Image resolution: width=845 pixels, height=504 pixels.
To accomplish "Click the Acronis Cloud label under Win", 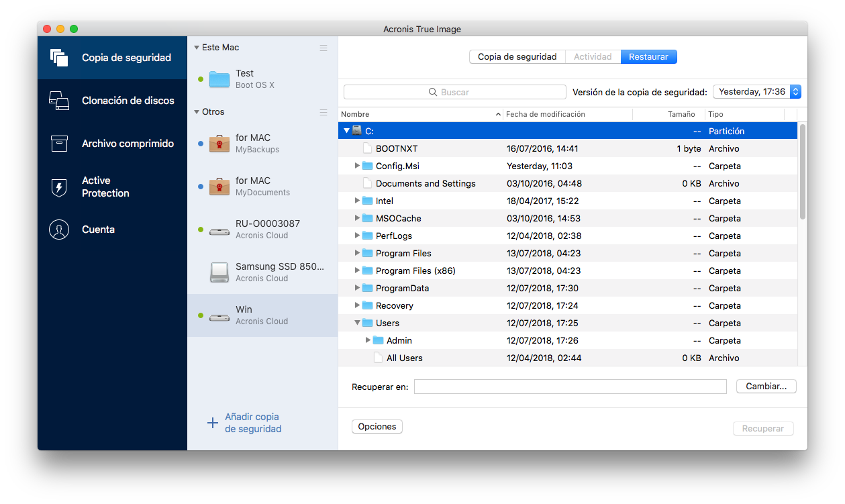I will [262, 321].
